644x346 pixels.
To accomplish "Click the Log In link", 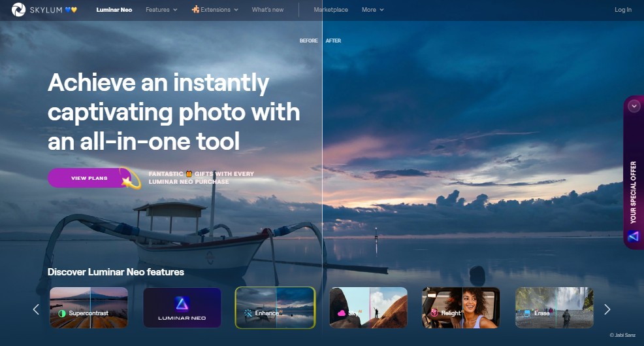I will (x=623, y=9).
